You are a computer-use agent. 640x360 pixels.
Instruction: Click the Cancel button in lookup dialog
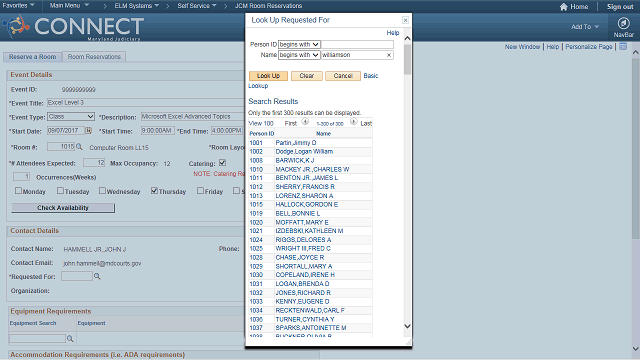(x=343, y=76)
